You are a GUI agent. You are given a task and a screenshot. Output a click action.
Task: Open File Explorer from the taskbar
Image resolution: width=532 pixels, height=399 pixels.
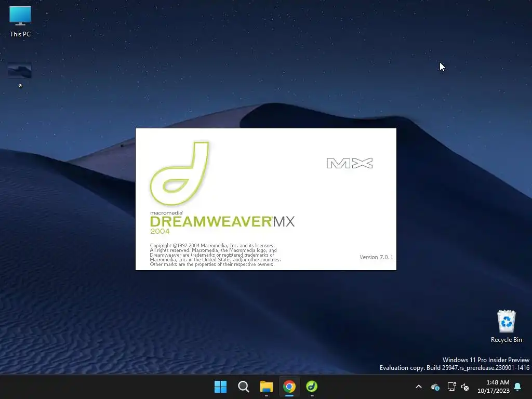click(x=267, y=387)
